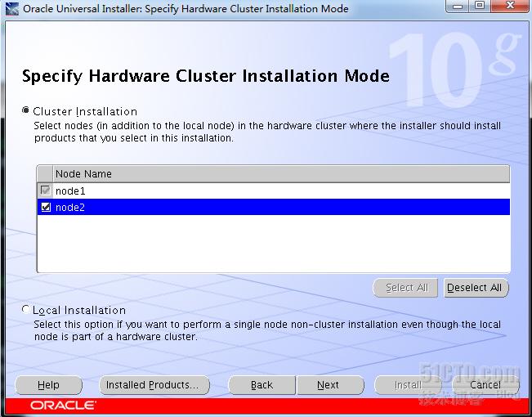Cancel the Oracle installation
The image size is (532, 417).
click(x=485, y=385)
